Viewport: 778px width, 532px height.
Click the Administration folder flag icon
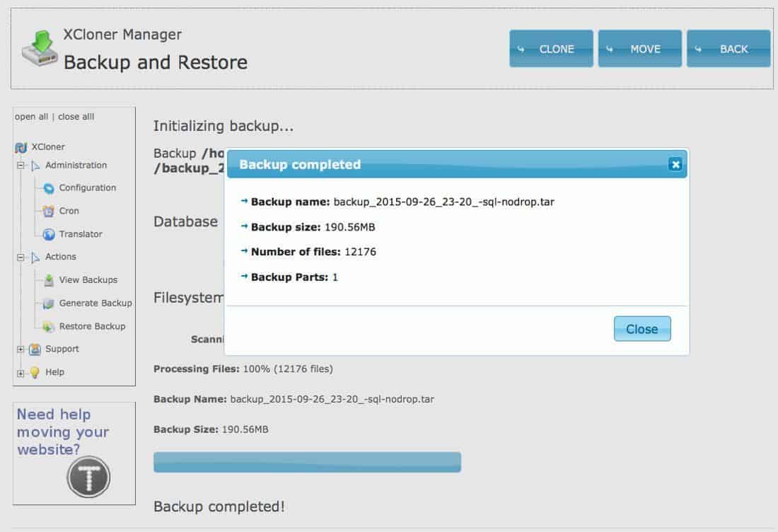click(35, 166)
